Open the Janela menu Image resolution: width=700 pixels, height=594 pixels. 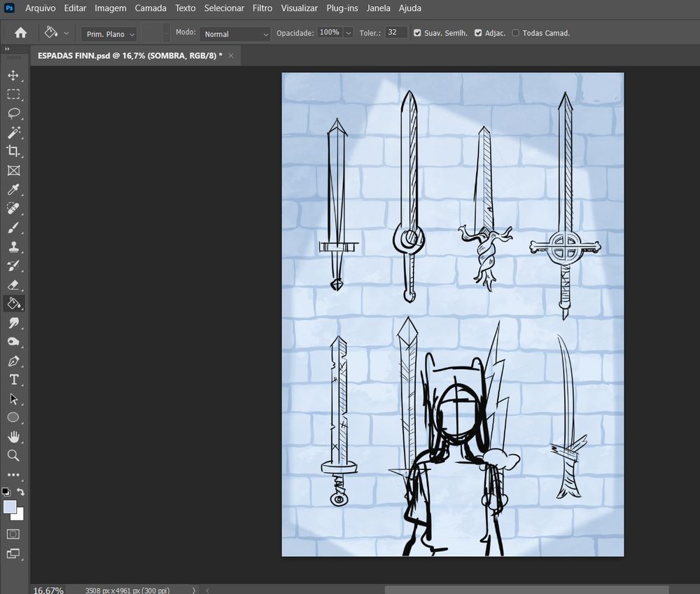378,8
